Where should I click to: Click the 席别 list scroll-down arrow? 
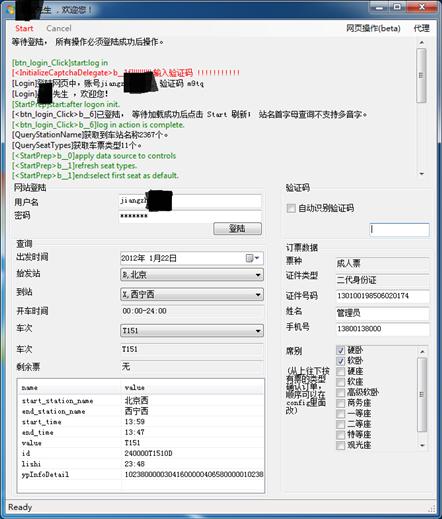click(422, 445)
